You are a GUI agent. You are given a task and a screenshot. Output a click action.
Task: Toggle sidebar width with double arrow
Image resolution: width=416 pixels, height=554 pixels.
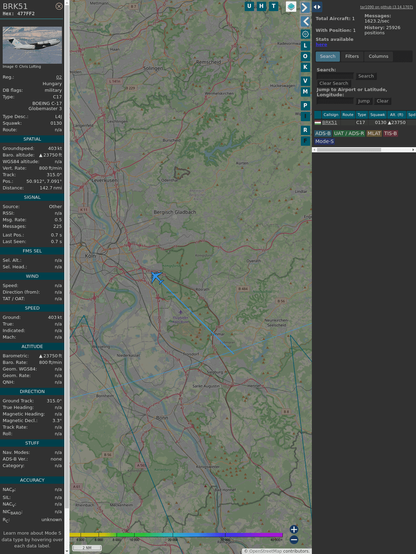click(317, 7)
